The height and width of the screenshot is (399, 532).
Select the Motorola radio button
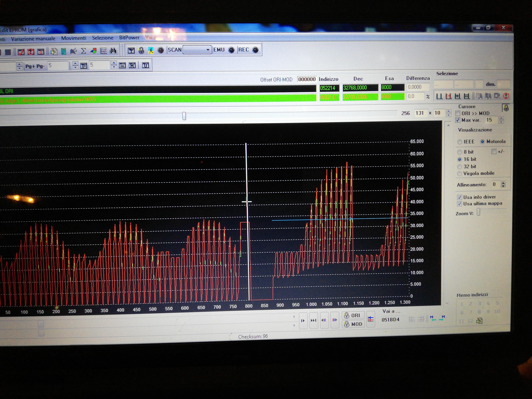(x=482, y=141)
